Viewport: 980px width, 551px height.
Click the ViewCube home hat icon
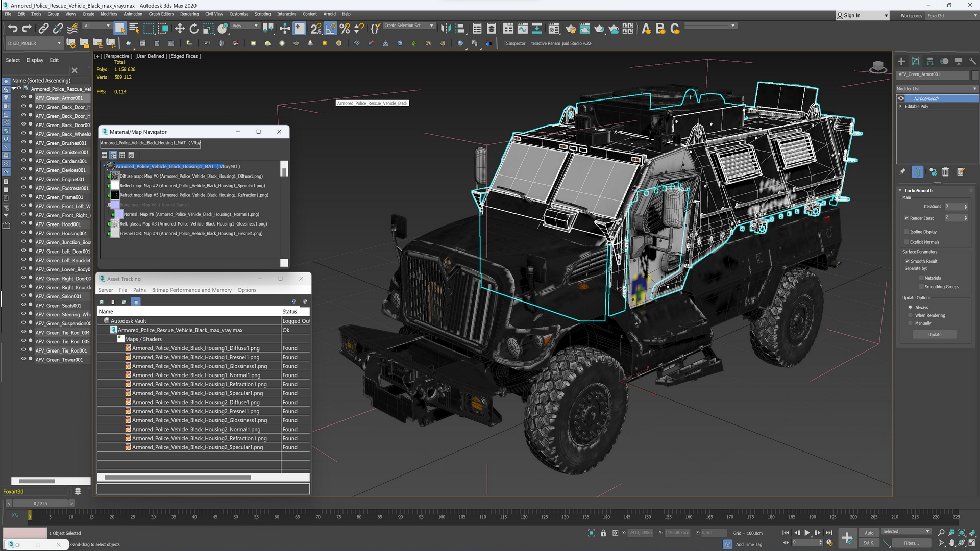point(878,67)
